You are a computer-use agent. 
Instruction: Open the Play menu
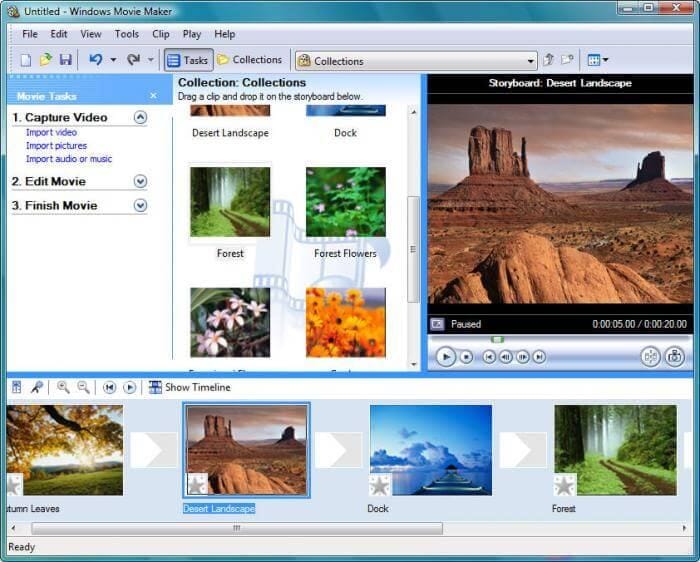pyautogui.click(x=192, y=34)
